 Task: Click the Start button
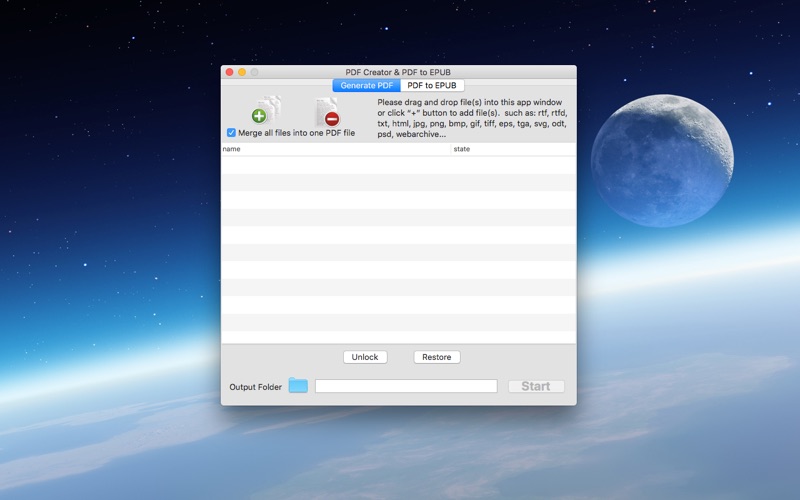tap(536, 386)
